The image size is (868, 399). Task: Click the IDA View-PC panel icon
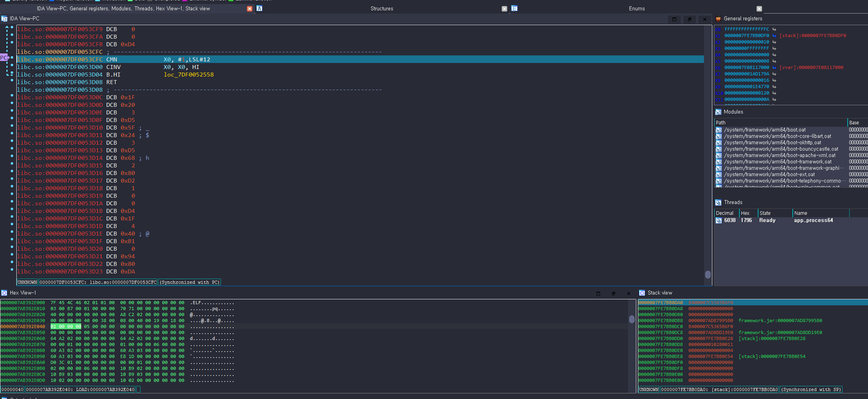coord(4,19)
